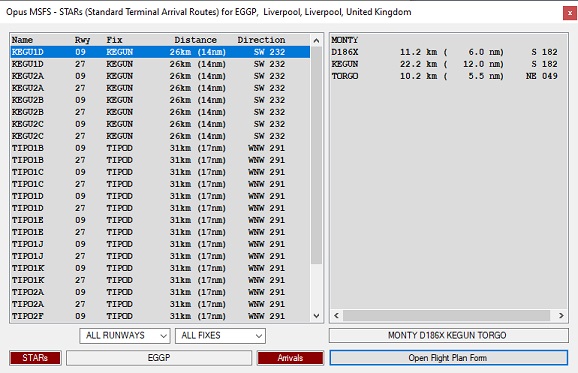Select the TIPO1J runway 09 row
The image size is (578, 373).
(x=160, y=244)
